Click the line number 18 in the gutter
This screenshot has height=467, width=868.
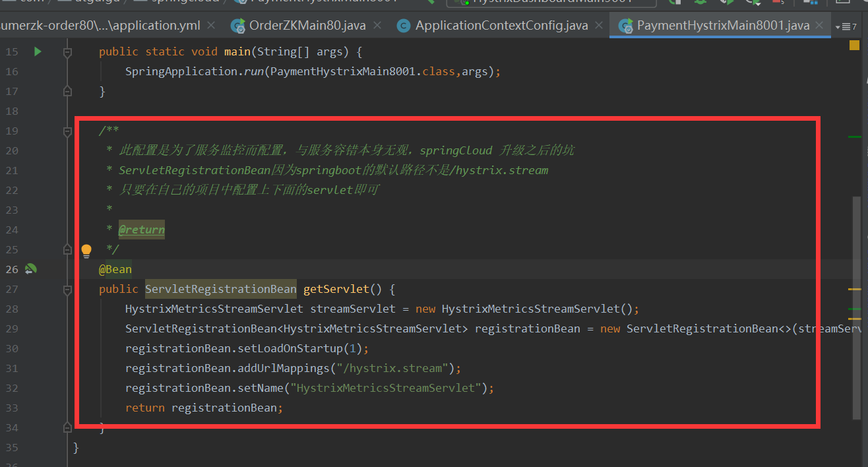[12, 111]
